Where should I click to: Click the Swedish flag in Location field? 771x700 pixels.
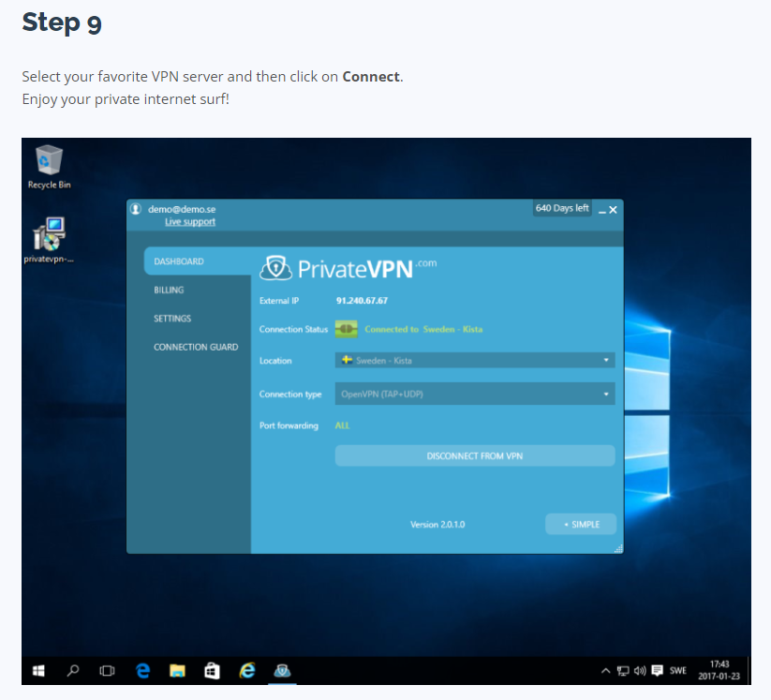pos(348,360)
